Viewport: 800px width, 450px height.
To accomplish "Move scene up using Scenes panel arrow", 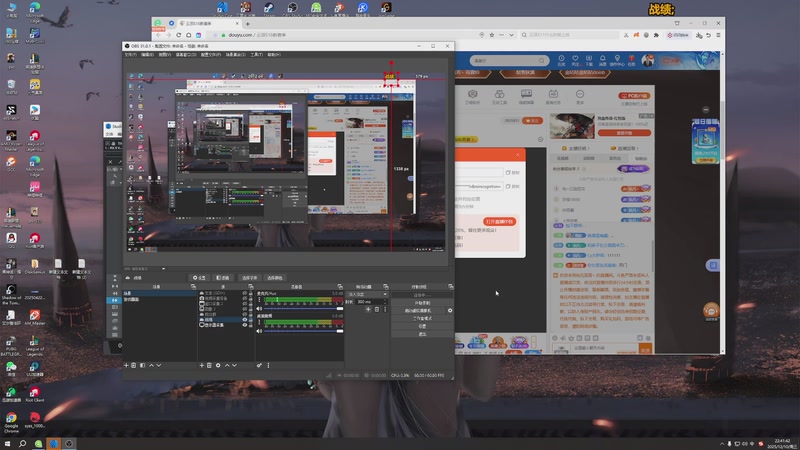I will (152, 365).
